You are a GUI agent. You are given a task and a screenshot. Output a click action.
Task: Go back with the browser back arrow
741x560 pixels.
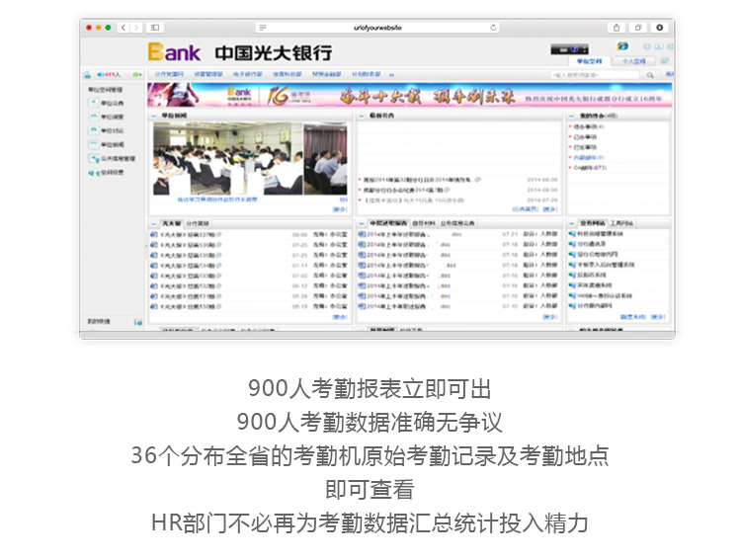pyautogui.click(x=123, y=28)
